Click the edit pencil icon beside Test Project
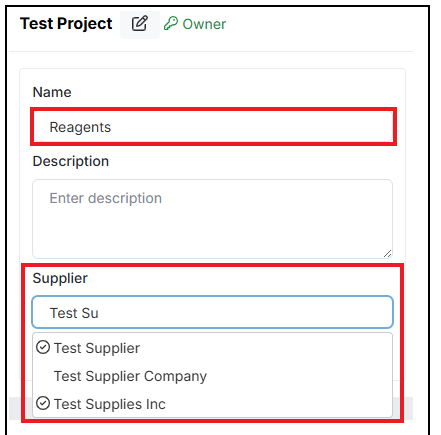441x435 pixels. click(140, 24)
